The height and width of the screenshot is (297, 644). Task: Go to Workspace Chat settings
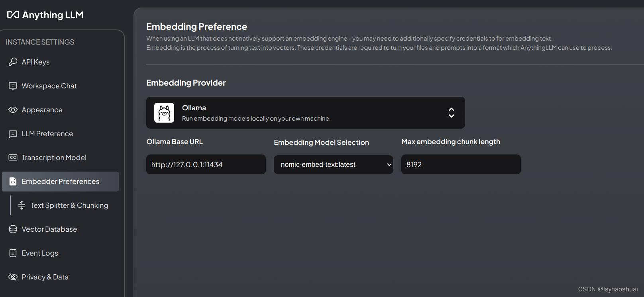[61, 86]
